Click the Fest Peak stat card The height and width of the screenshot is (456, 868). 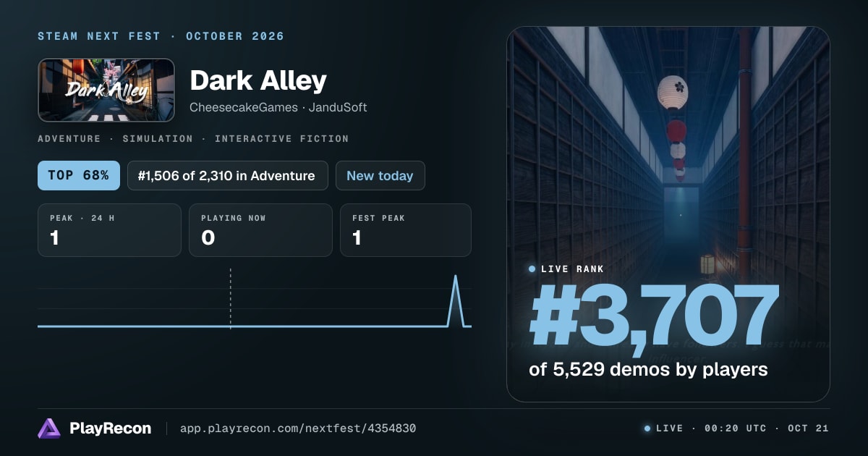point(406,230)
